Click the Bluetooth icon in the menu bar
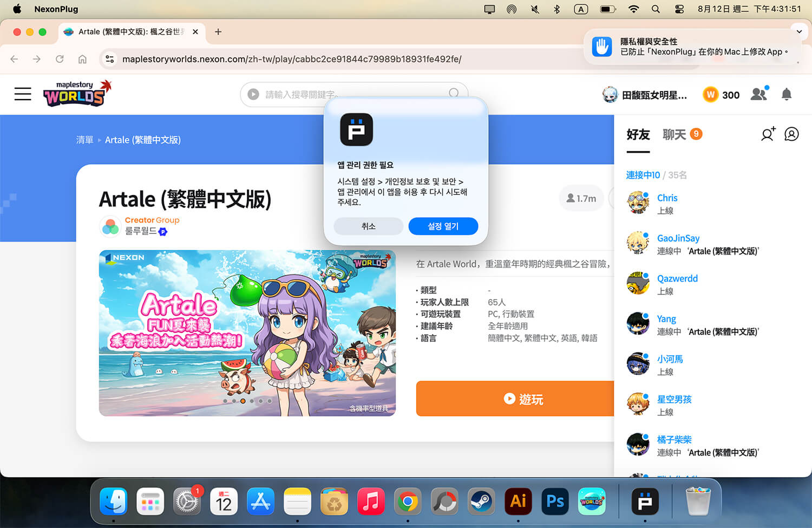The height and width of the screenshot is (528, 812). 556,9
